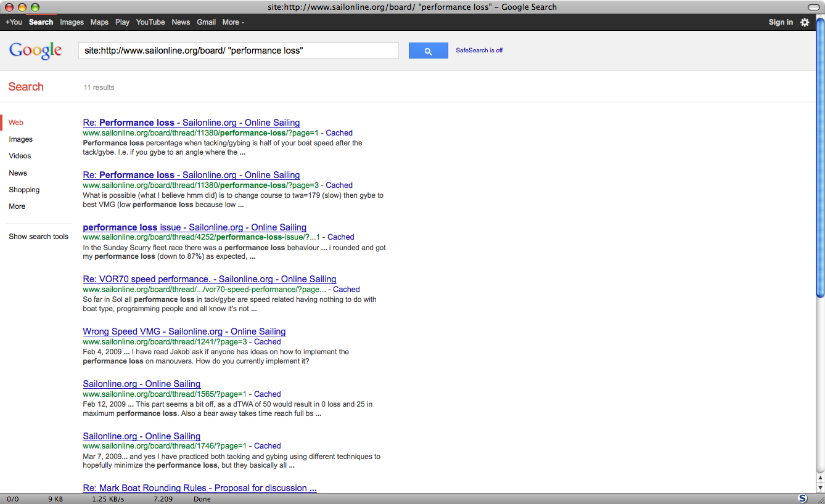The width and height of the screenshot is (825, 504).
Task: Open 'Re: VOR70 speed performance' result
Action: (209, 279)
